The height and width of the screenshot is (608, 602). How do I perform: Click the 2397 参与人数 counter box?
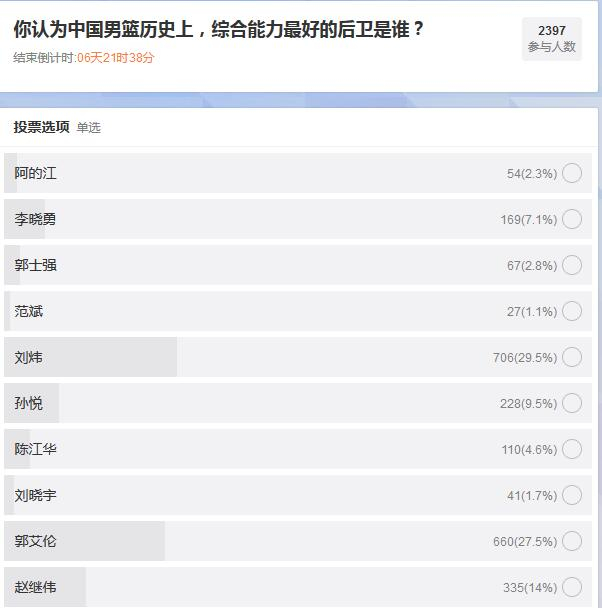coord(551,39)
